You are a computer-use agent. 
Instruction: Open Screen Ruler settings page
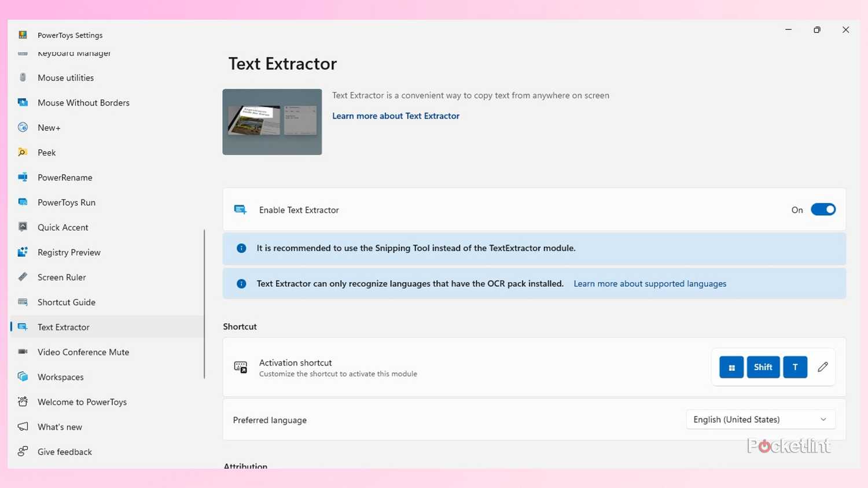tap(107, 278)
